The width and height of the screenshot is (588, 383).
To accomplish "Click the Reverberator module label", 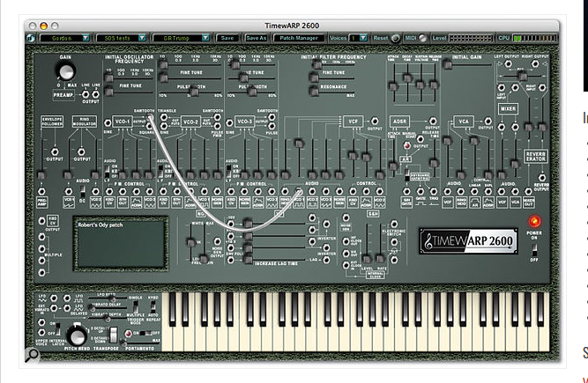I will click(535, 156).
